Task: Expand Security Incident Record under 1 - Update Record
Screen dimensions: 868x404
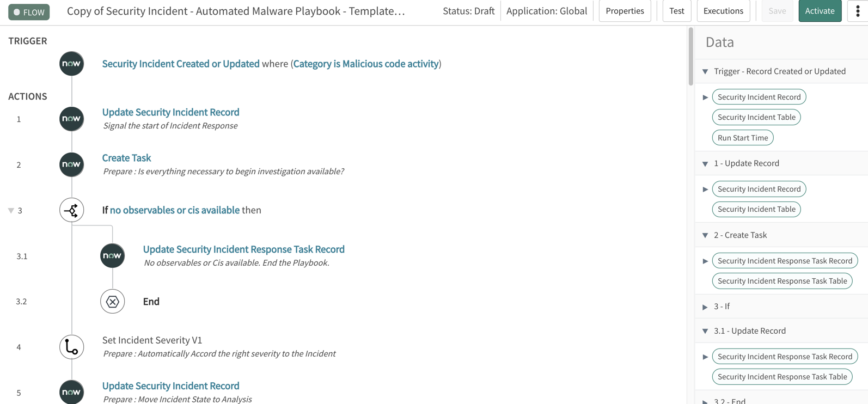Action: [x=705, y=189]
